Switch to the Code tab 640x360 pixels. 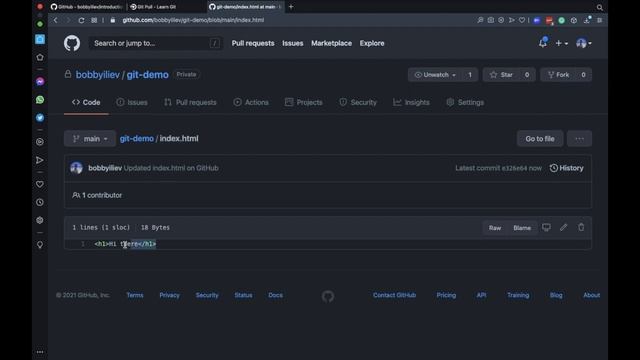86,102
